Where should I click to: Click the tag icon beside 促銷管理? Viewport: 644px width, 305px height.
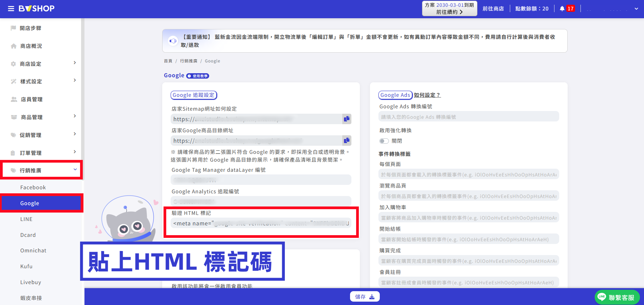[13, 135]
